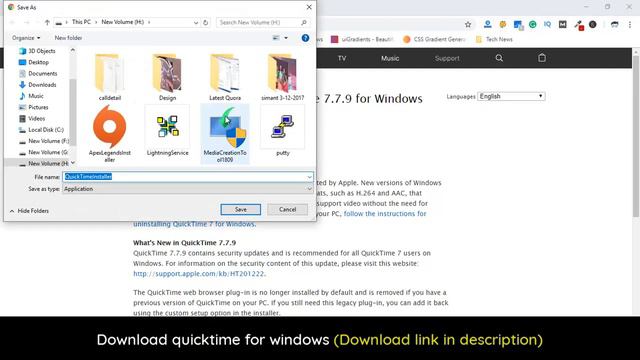Expand the view options dropdown arrow
The height and width of the screenshot is (360, 640).
click(286, 38)
